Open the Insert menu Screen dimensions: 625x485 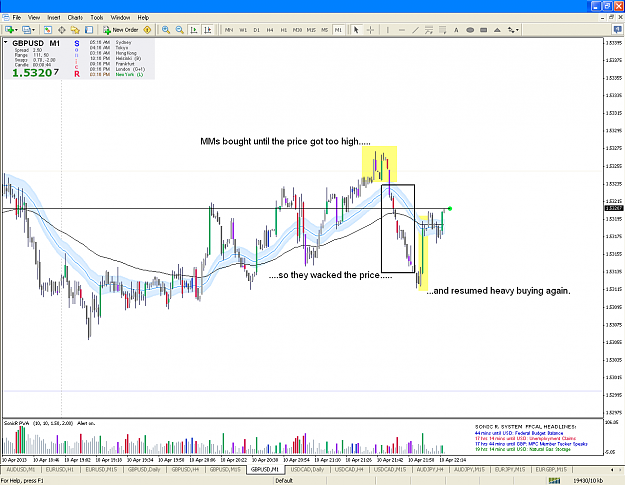pyautogui.click(x=54, y=18)
